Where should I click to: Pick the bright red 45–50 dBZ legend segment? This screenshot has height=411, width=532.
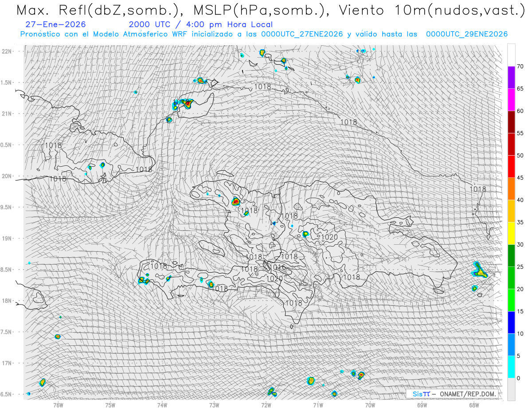coord(511,167)
